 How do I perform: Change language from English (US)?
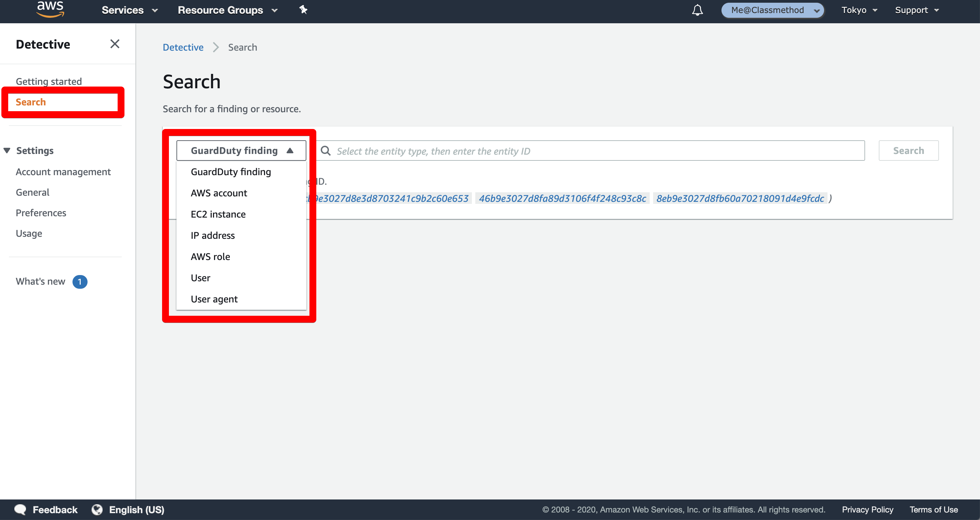click(x=136, y=509)
